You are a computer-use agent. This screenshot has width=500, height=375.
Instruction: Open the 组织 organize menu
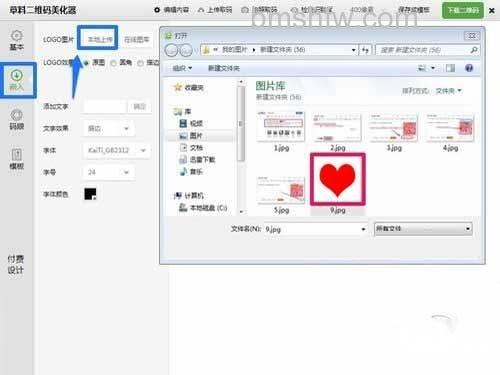point(182,68)
